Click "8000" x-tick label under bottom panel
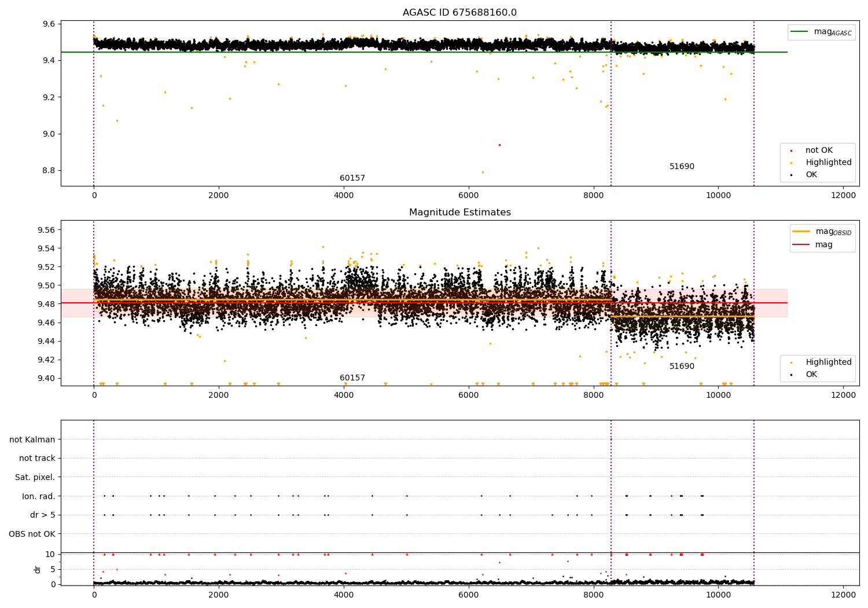The image size is (868, 608). pyautogui.click(x=594, y=595)
